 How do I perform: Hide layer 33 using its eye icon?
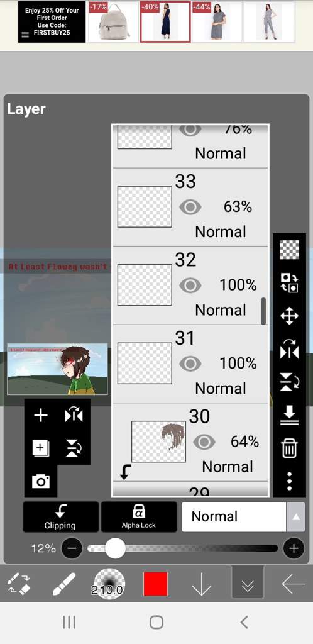click(x=190, y=207)
